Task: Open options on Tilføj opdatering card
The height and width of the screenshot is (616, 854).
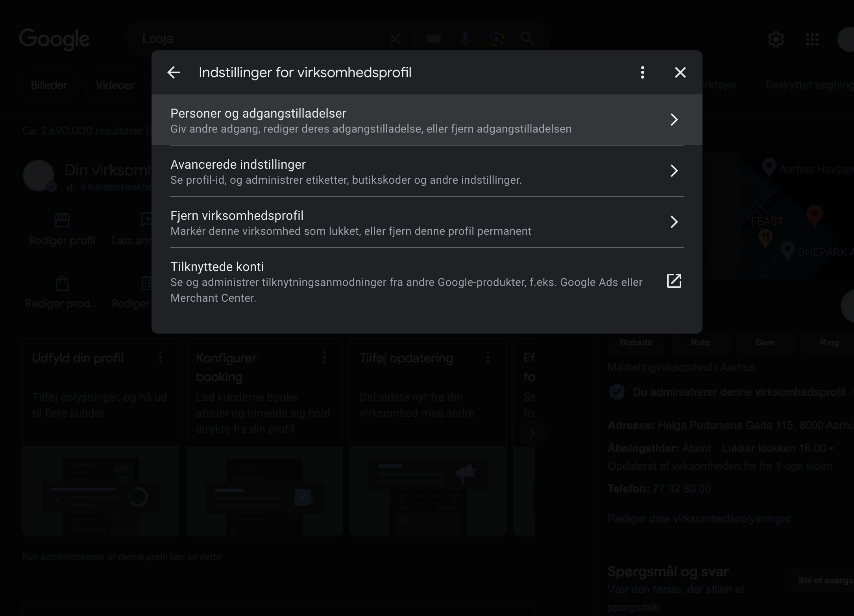Action: (488, 357)
